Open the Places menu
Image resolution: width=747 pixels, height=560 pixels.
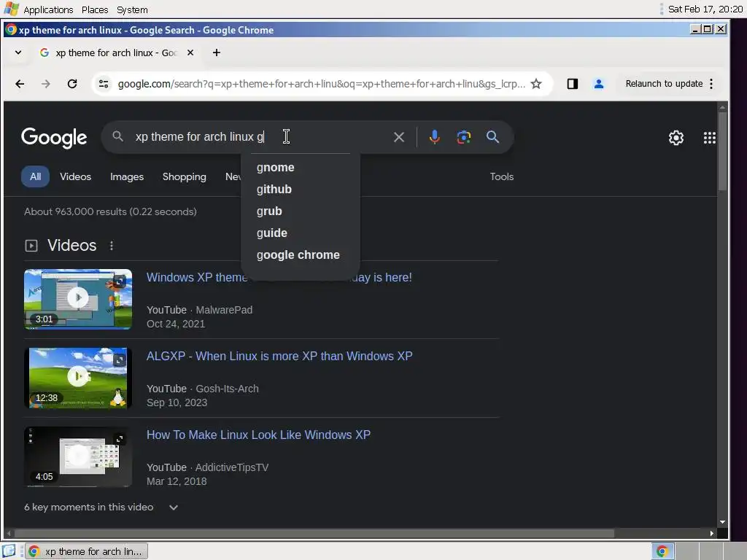tap(95, 9)
